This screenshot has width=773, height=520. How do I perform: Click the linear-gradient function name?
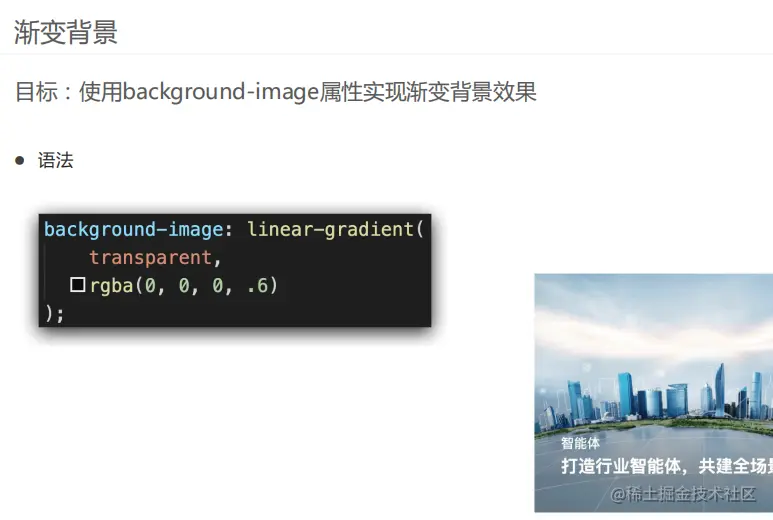(x=330, y=229)
